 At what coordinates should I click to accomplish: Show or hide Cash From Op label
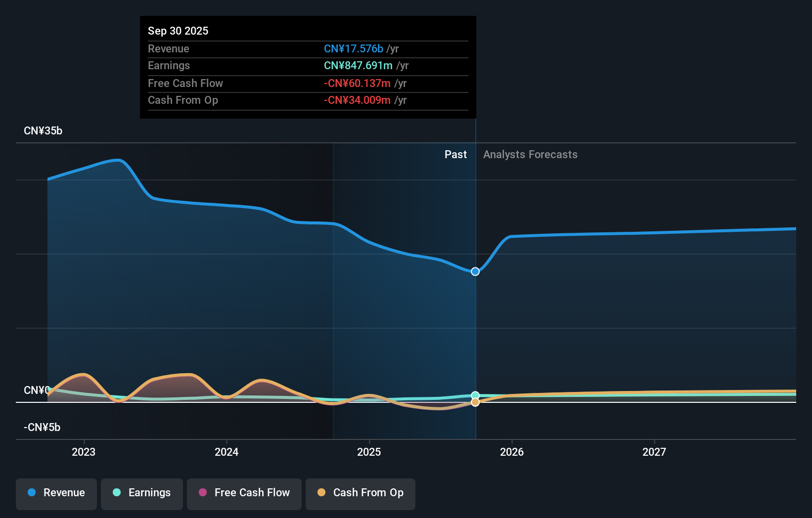368,492
